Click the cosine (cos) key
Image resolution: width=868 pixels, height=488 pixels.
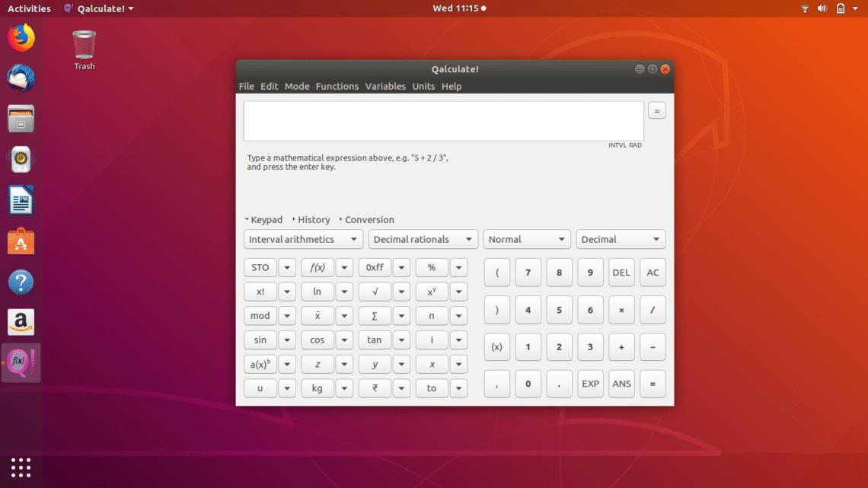[317, 340]
